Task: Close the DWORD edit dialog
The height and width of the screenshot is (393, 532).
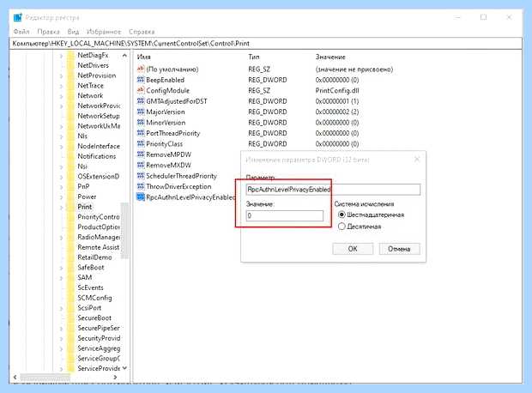Action: tap(417, 159)
